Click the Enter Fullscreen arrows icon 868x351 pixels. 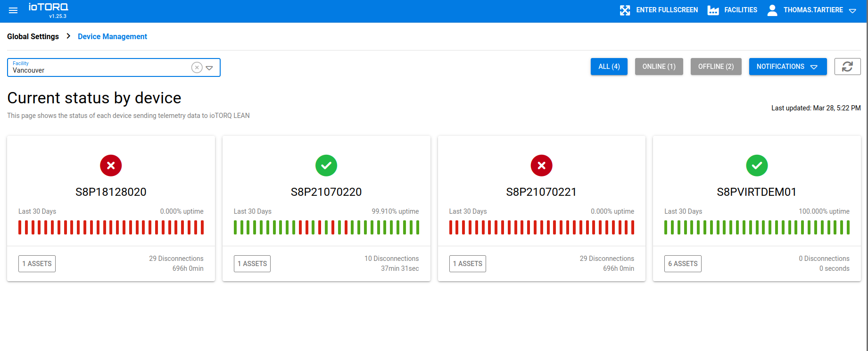click(625, 10)
